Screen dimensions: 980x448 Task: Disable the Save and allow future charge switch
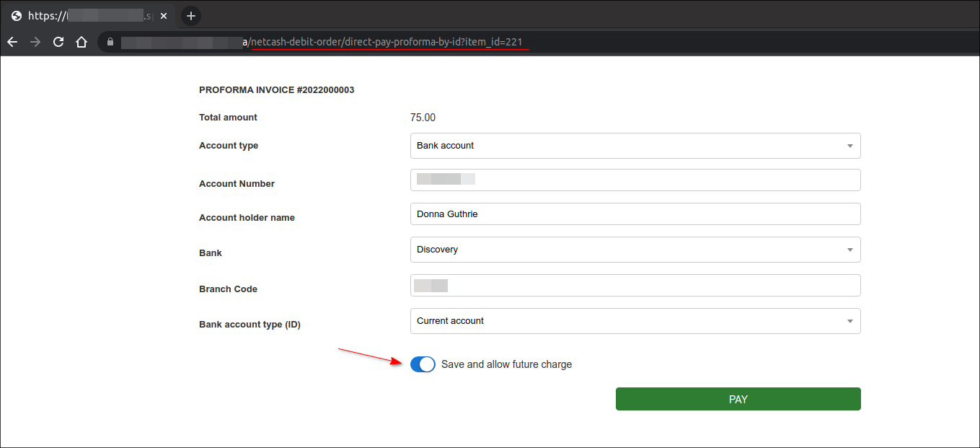tap(423, 364)
